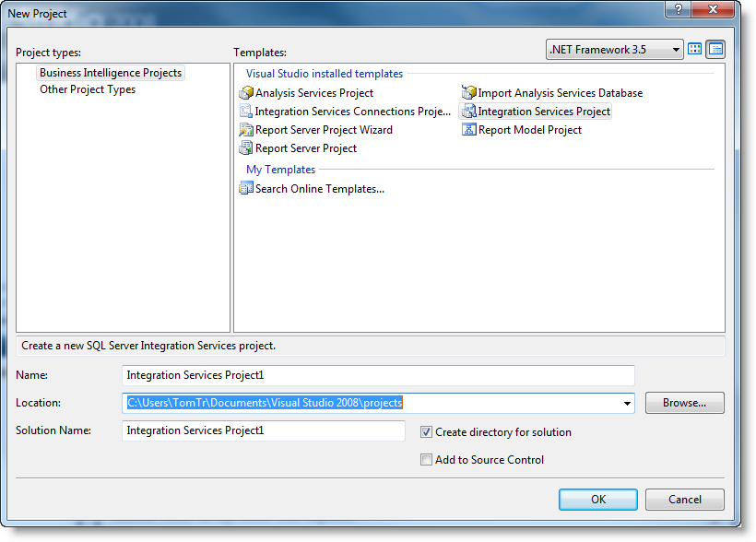Image resolution: width=756 pixels, height=542 pixels.
Task: Select Integration Services Connections Proje... label
Action: pos(353,112)
